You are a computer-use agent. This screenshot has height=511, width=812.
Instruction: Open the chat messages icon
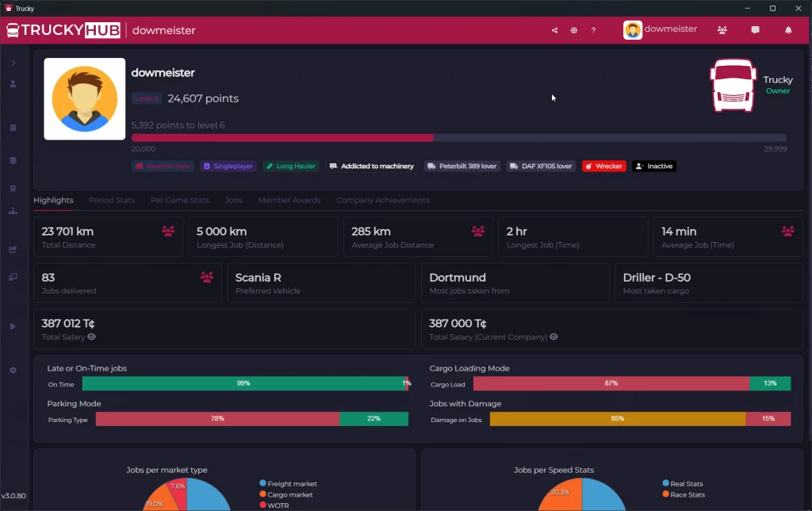[755, 30]
